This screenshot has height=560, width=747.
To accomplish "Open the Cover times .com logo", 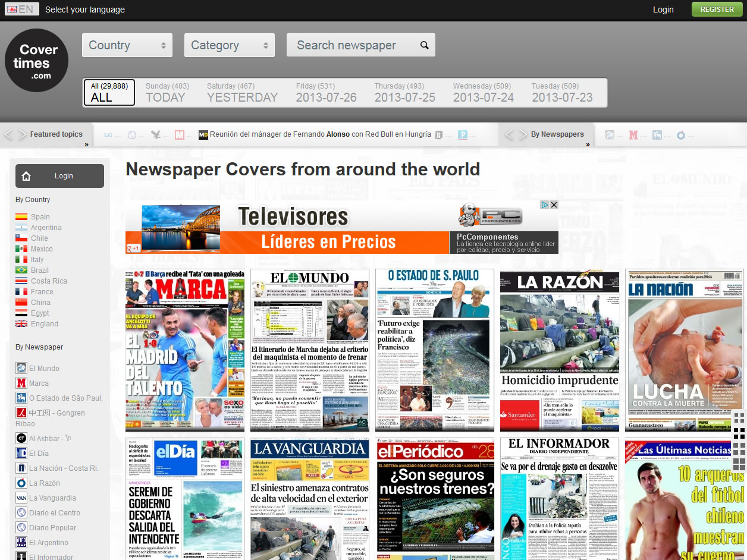I will click(36, 61).
